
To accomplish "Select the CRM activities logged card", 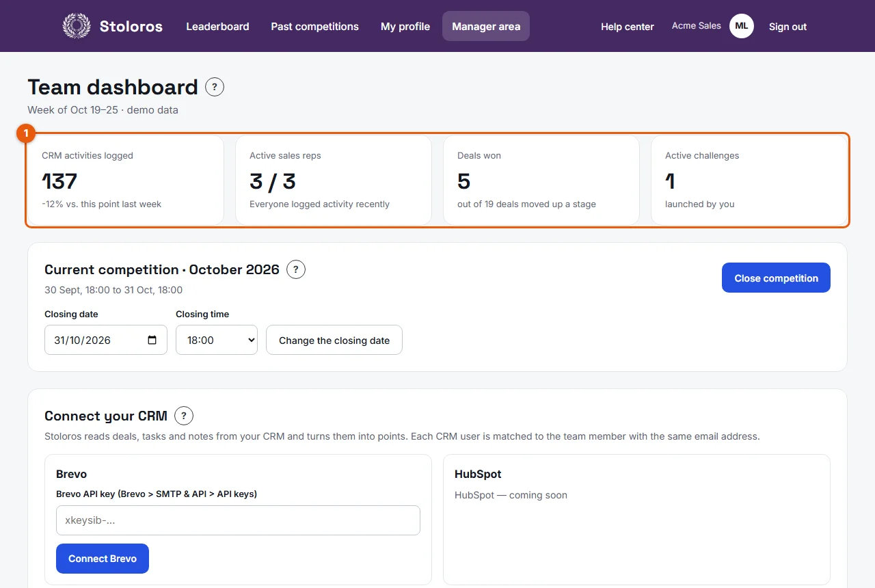I will pyautogui.click(x=126, y=180).
